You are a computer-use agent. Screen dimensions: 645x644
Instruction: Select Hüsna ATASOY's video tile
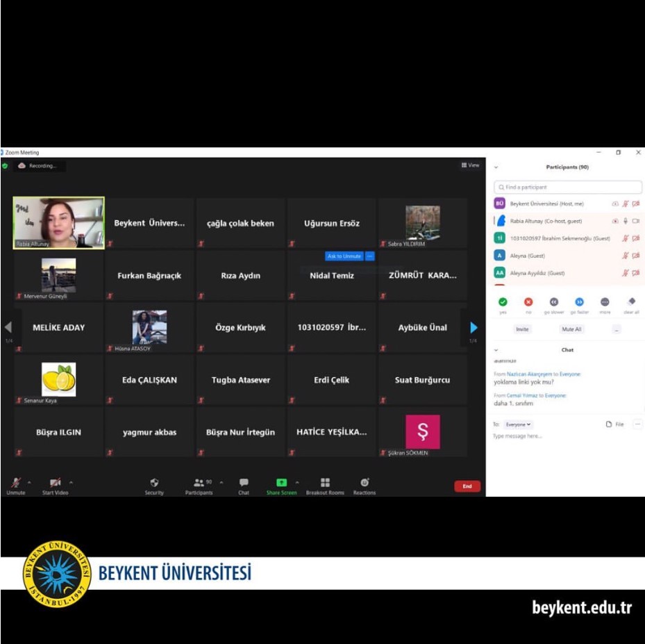149,327
